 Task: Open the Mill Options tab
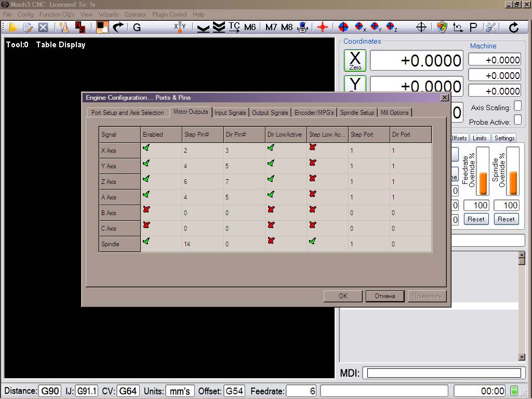[x=395, y=113]
